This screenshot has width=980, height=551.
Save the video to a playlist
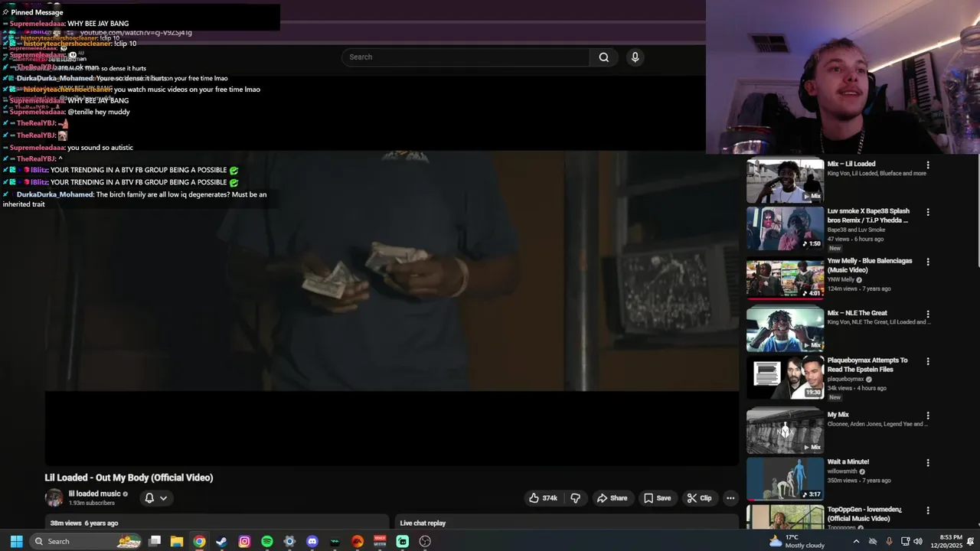pos(657,498)
